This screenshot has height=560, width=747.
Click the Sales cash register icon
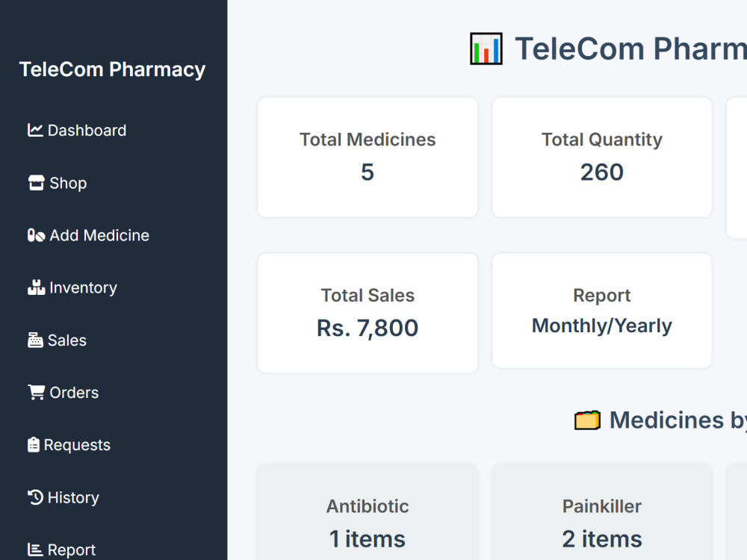pos(35,340)
